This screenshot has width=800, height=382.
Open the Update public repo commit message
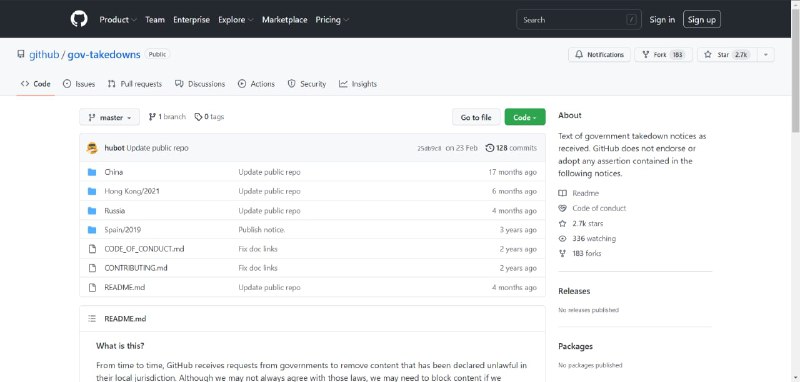click(158, 148)
